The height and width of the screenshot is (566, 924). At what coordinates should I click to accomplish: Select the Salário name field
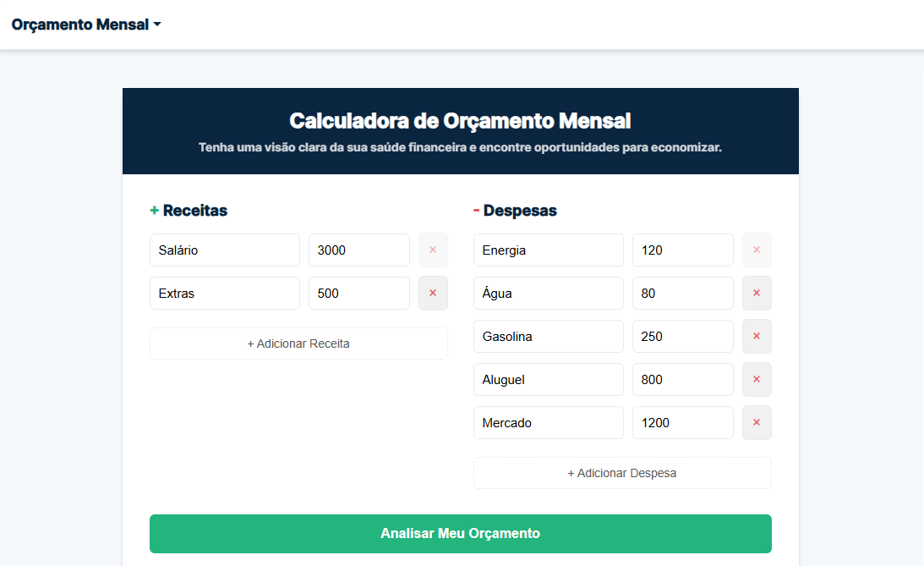(x=224, y=250)
